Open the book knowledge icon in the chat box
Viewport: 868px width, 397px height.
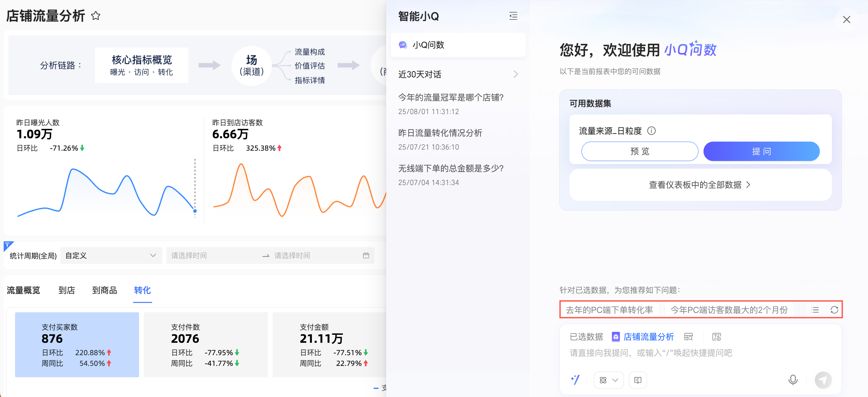(638, 380)
